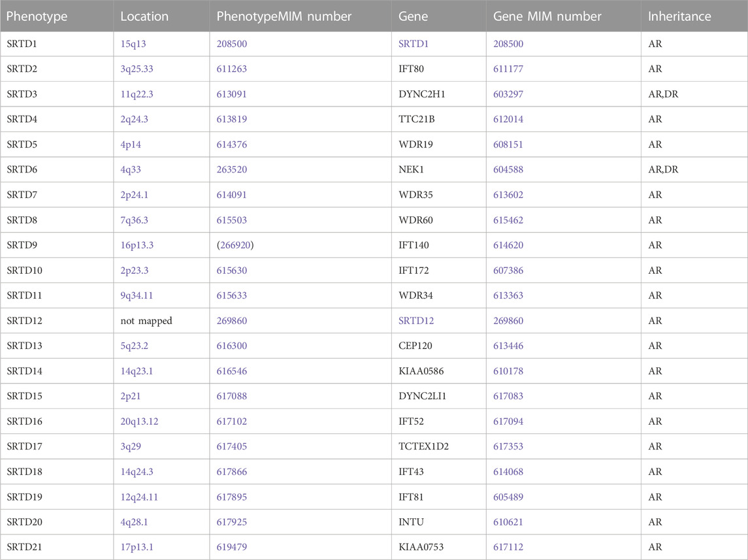Open phenotype MIM number 611263
This screenshot has width=748, height=560.
(x=232, y=69)
